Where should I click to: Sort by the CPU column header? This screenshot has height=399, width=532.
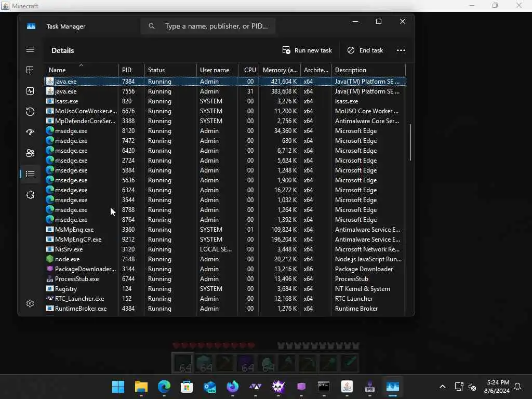click(x=249, y=70)
